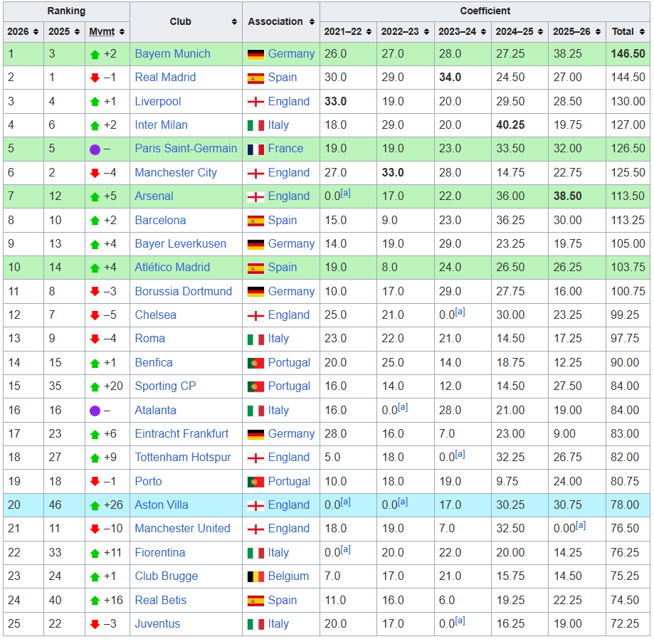654x644 pixels.
Task: Click Portugal flag icon in Benfica row
Action: point(255,364)
